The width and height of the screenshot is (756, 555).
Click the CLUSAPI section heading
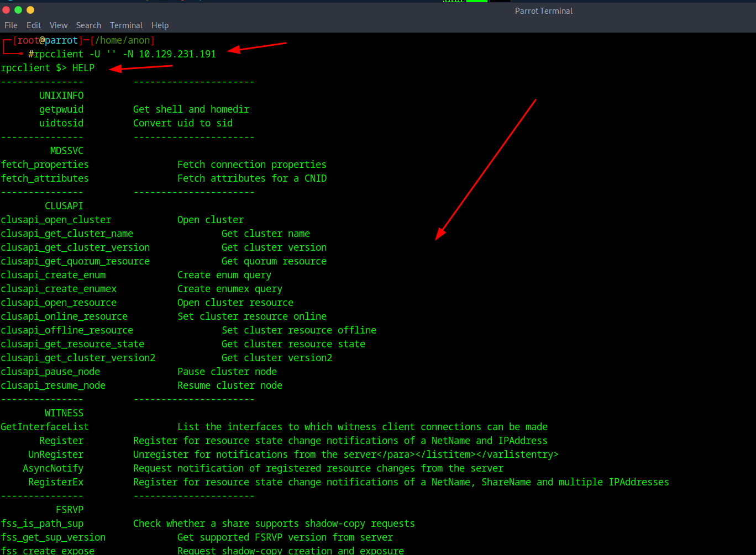tap(64, 206)
